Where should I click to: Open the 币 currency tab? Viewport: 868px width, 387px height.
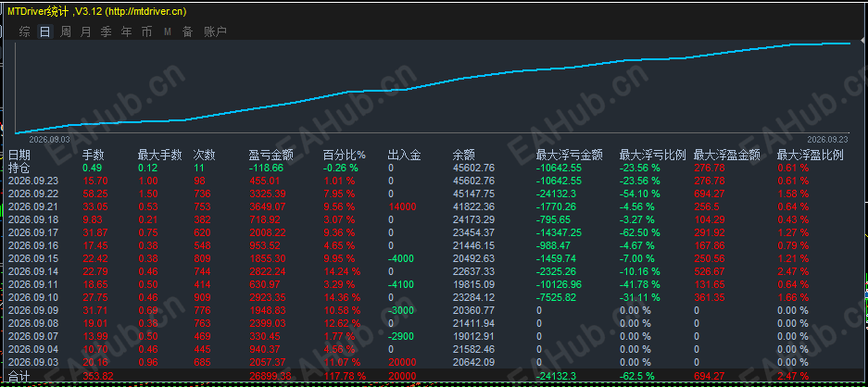click(x=146, y=32)
